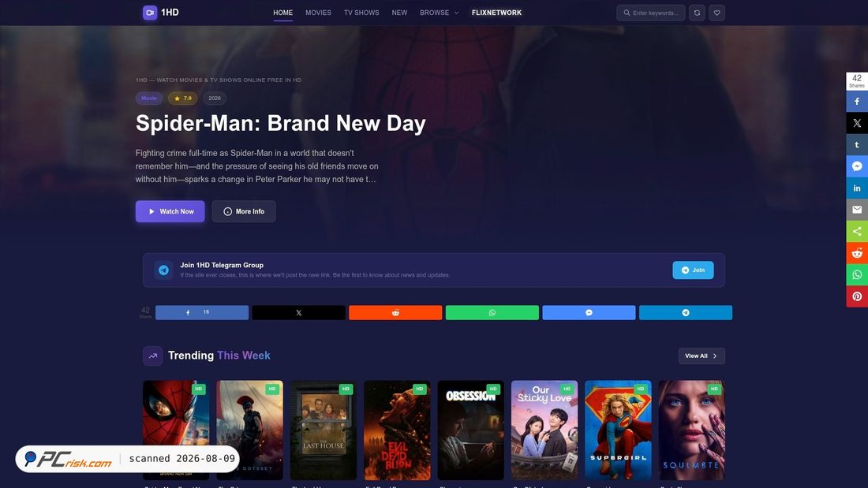
Task: Click the Telegram icon in group banner
Action: 163,270
